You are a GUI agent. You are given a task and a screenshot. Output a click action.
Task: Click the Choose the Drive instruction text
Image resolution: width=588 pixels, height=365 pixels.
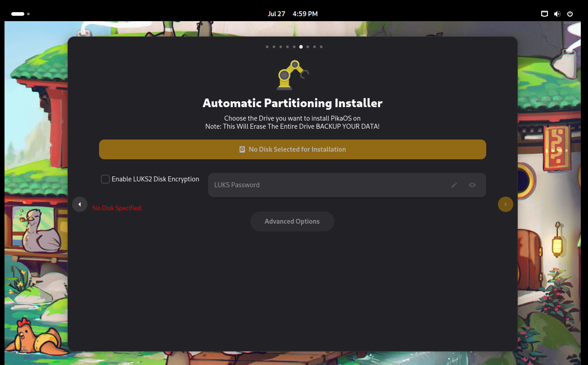(293, 118)
